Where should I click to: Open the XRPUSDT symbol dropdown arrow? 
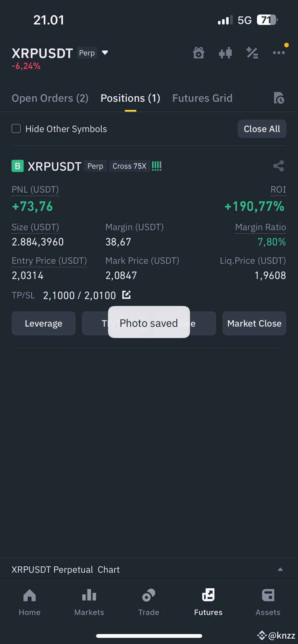(x=105, y=53)
